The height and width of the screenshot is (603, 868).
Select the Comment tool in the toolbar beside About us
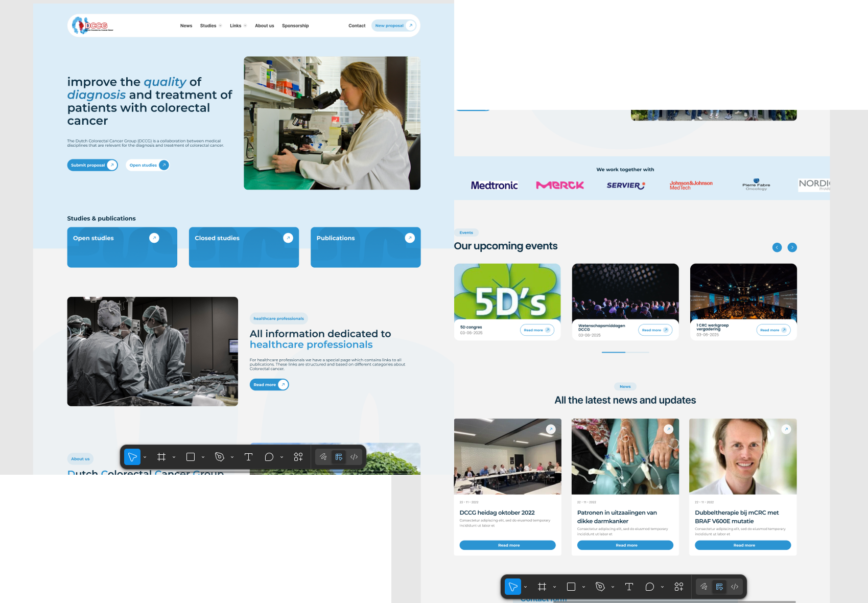(269, 457)
